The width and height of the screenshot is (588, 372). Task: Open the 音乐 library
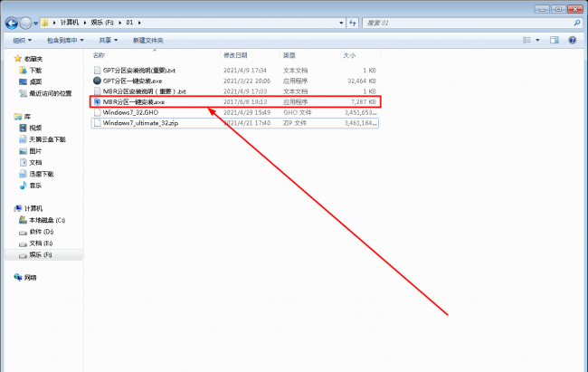tap(35, 186)
